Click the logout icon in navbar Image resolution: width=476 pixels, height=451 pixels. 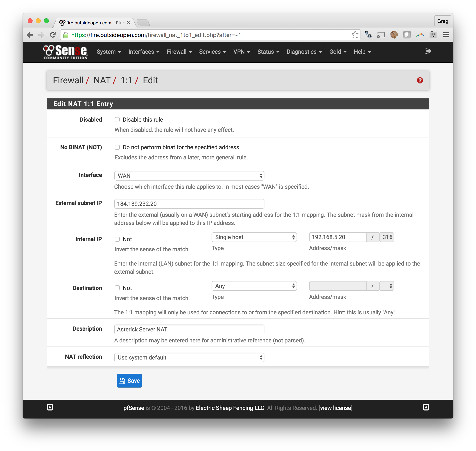pos(428,51)
